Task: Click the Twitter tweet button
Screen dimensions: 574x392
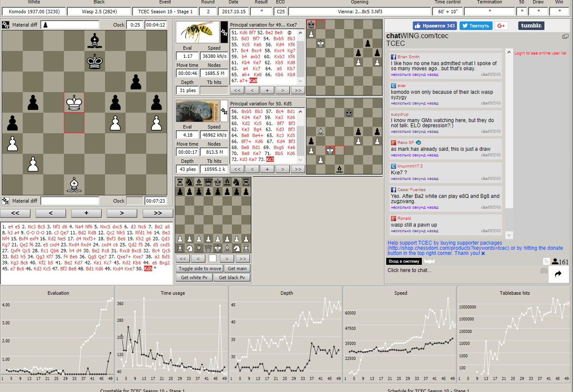Action: (476, 26)
